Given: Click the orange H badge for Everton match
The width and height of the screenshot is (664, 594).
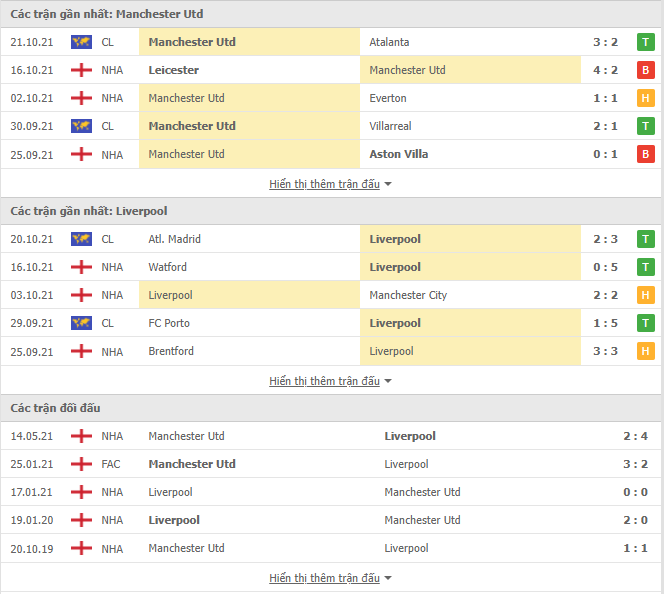Looking at the screenshot, I should coord(645,98).
